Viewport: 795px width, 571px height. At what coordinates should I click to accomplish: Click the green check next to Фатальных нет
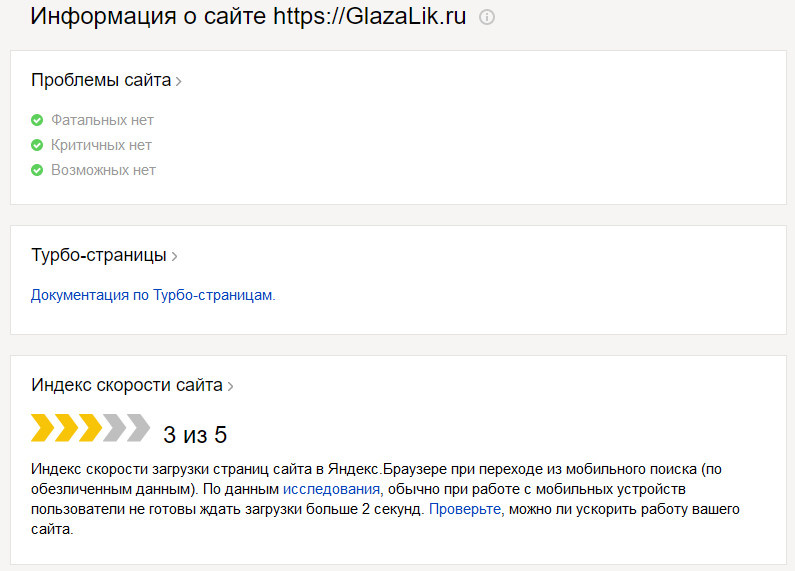tap(37, 120)
